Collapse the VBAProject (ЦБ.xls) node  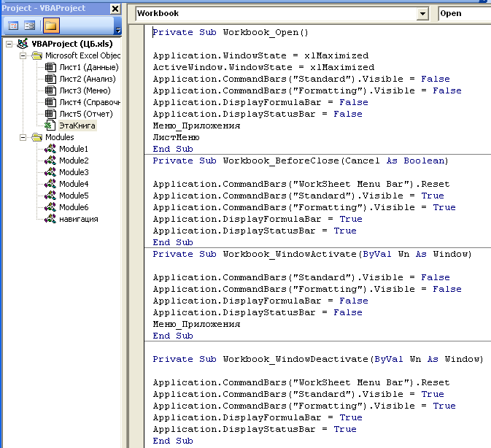[x=9, y=44]
